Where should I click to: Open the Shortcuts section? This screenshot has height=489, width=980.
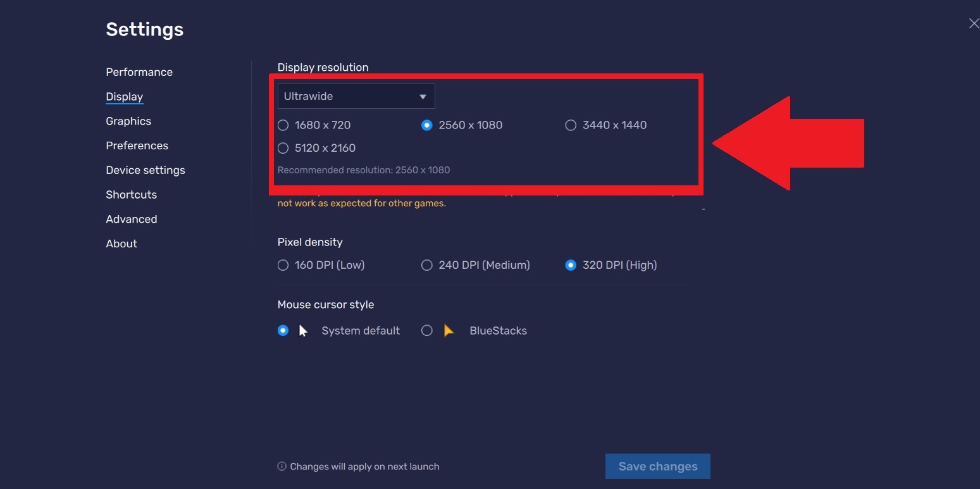coord(131,195)
